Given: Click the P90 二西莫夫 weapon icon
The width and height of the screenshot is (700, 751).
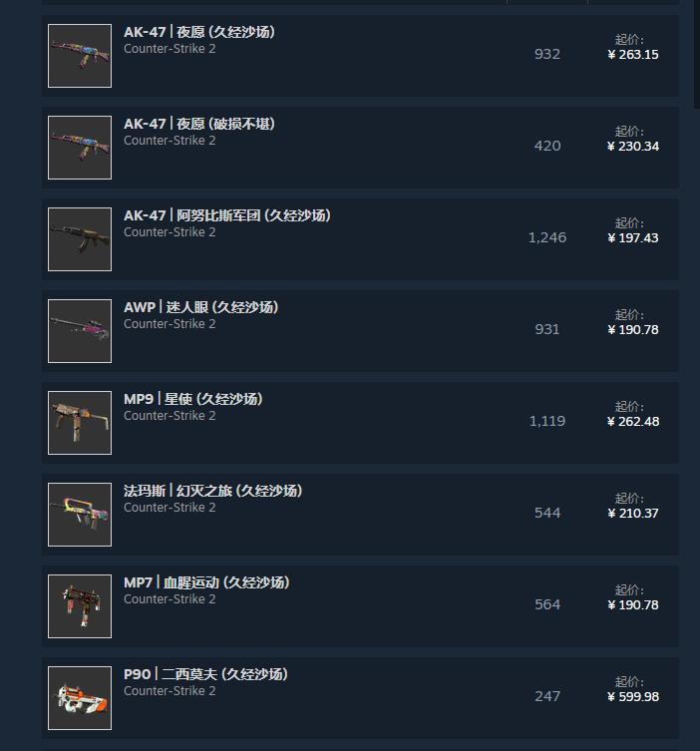Looking at the screenshot, I should [80, 698].
